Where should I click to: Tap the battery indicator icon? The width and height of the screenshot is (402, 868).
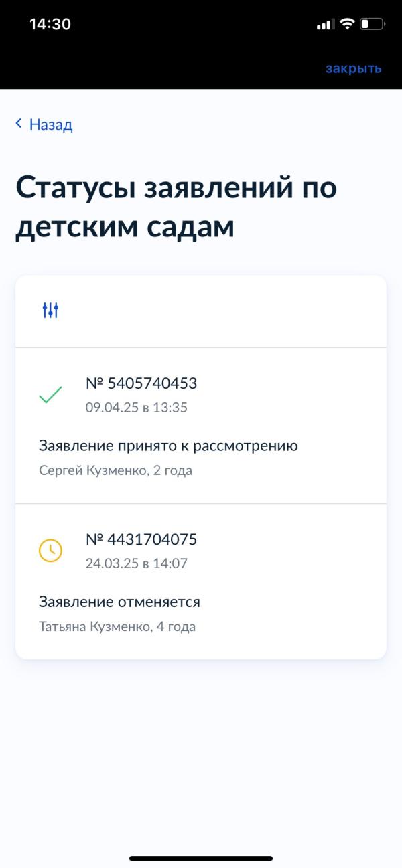pyautogui.click(x=373, y=25)
